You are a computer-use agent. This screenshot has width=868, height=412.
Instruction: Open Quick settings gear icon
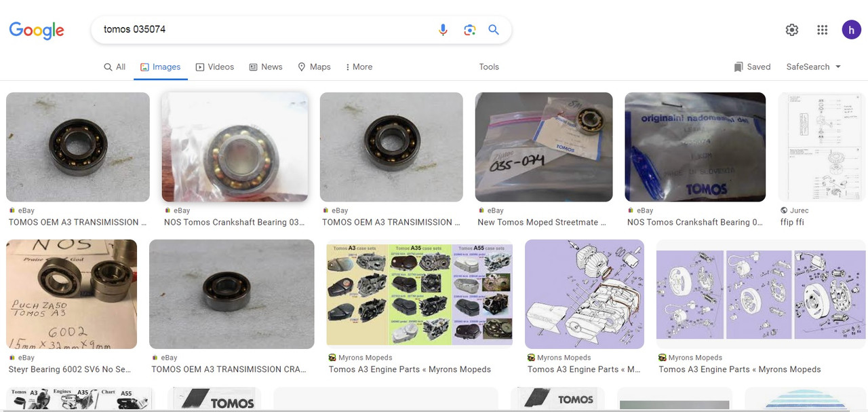pos(792,30)
